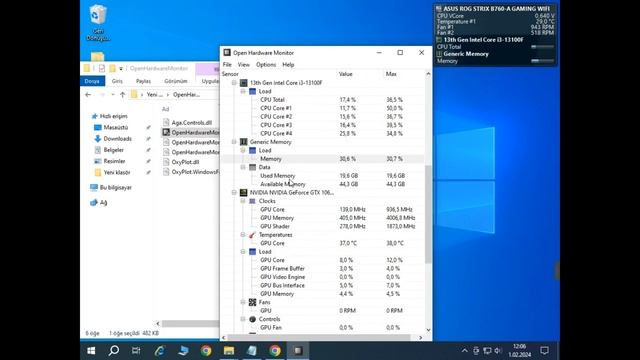Image resolution: width=640 pixels, height=360 pixels.
Task: Open the Windows Start menu
Action: point(91,351)
